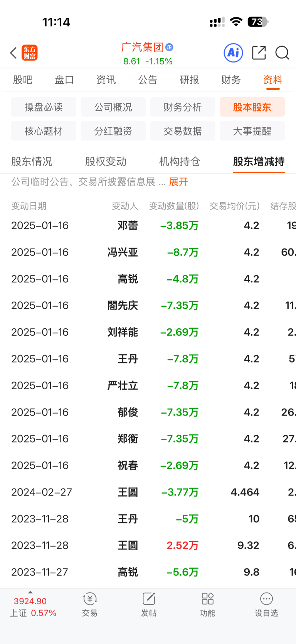Image resolution: width=296 pixels, height=644 pixels.
Task: Tap the 交易均价(元) column header
Action: coord(234,206)
